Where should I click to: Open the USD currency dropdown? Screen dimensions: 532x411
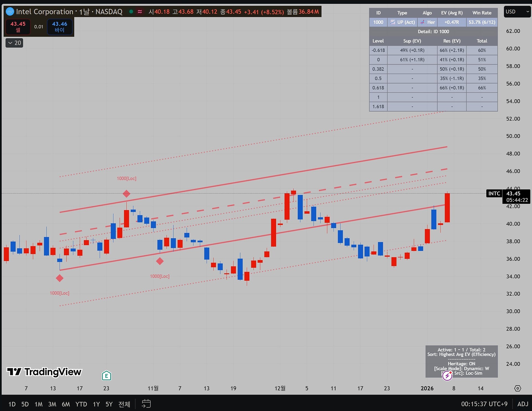click(x=517, y=12)
